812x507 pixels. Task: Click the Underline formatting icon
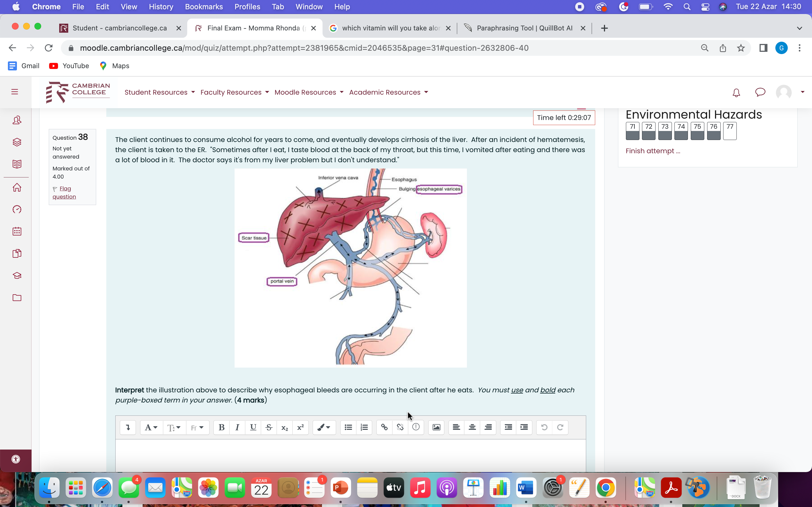253,427
